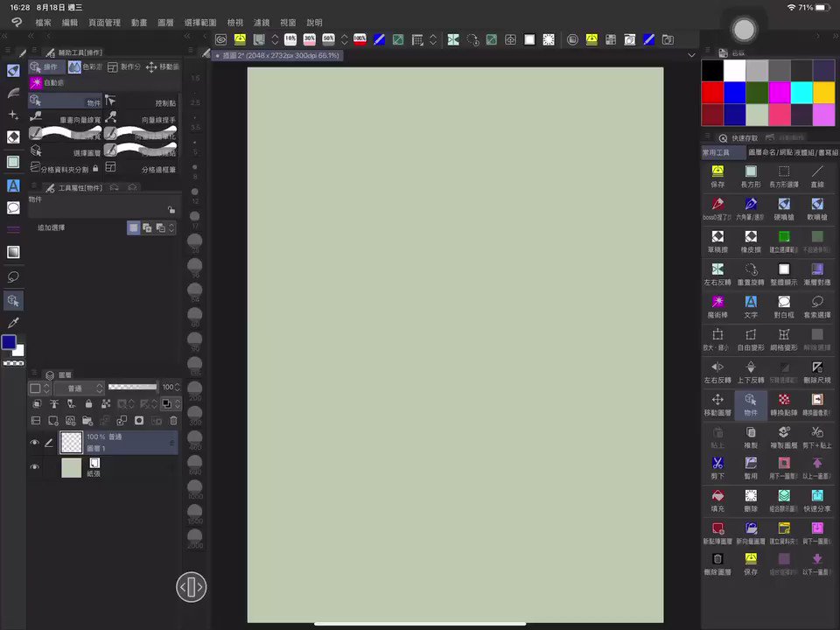Screen dimensions: 840x630
Task: Select the speech balloon tool in left toolbar
Action: 13,208
